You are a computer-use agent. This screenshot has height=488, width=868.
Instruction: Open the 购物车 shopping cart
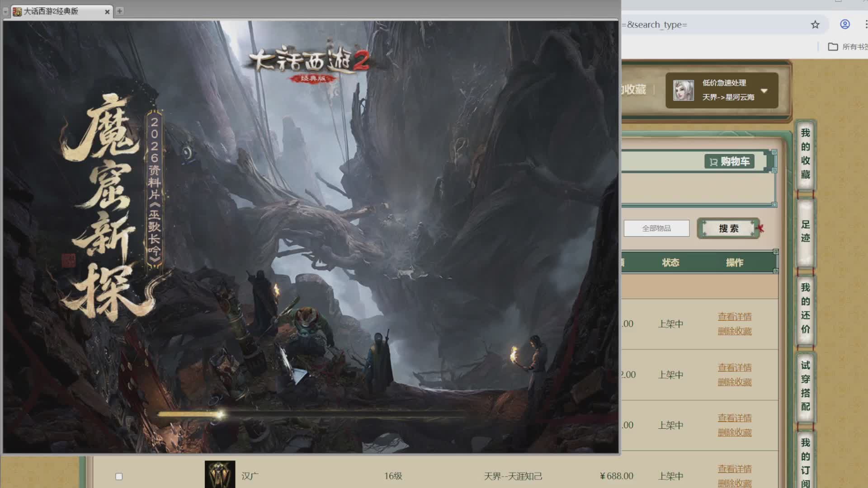(729, 161)
